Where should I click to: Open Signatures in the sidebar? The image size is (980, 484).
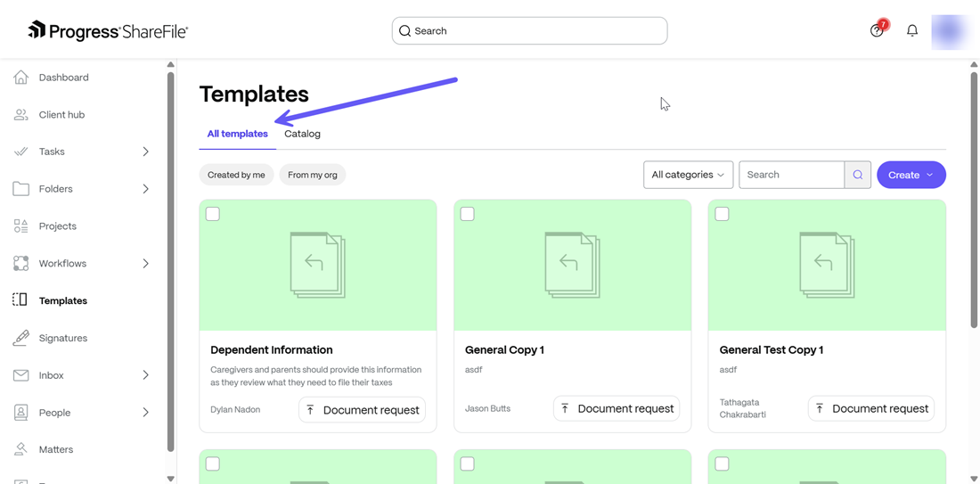(x=63, y=338)
